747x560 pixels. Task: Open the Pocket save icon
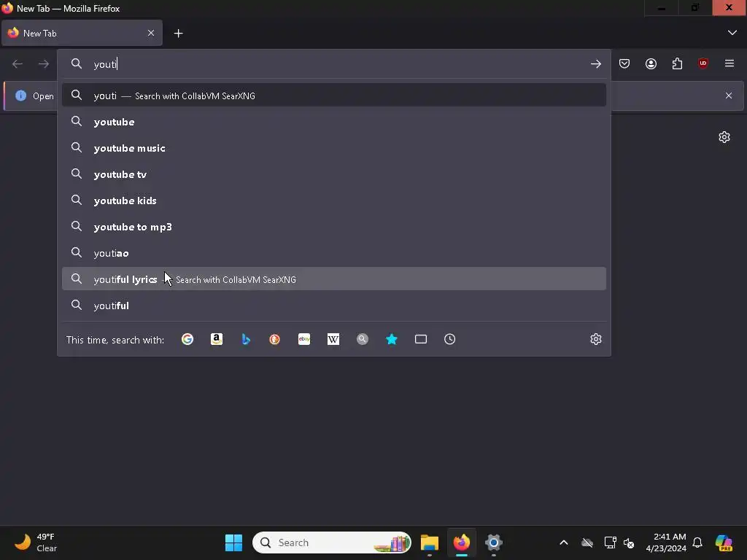[624, 64]
